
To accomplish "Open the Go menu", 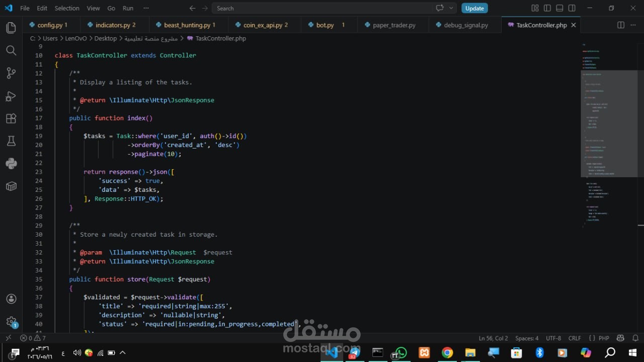I will tap(111, 8).
